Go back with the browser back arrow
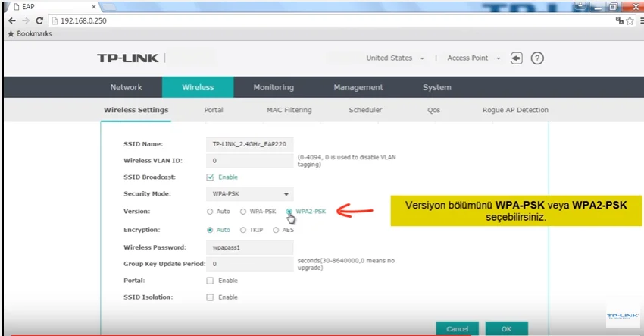Screen dimensions: 644x336 click(x=12, y=20)
